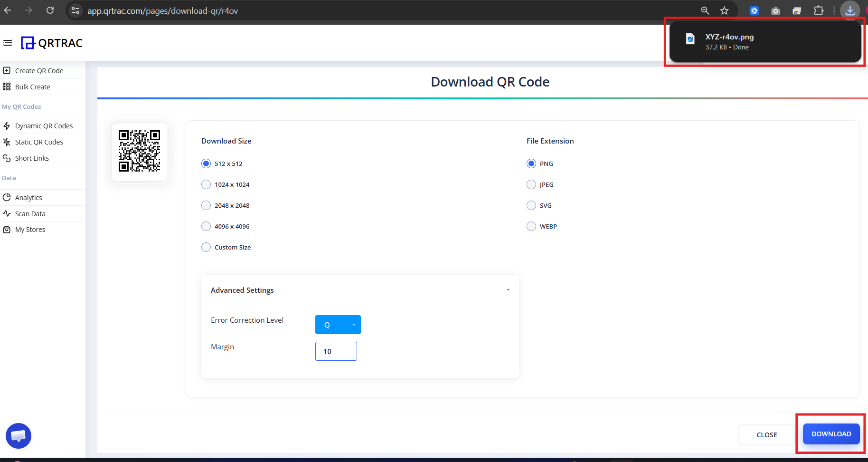The image size is (868, 462).
Task: Select Custom Size option
Action: (x=206, y=247)
